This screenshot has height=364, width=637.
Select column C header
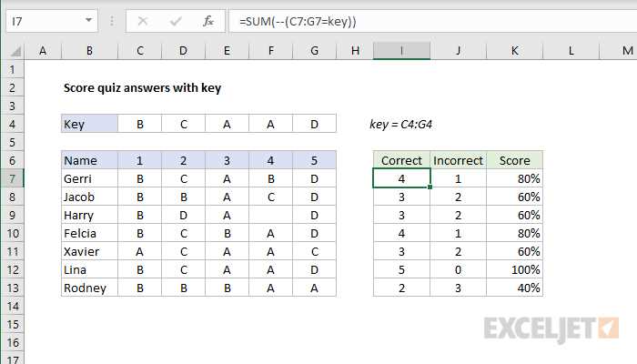140,51
